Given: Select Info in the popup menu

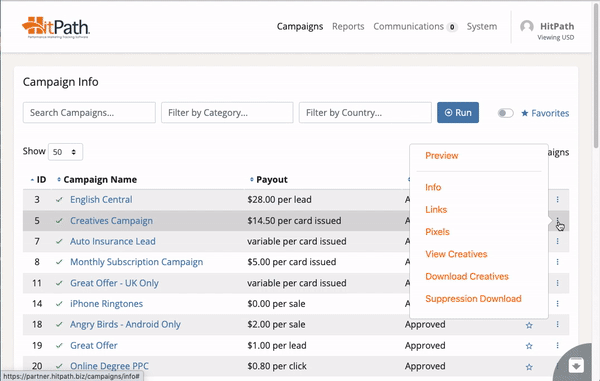Looking at the screenshot, I should coord(433,187).
